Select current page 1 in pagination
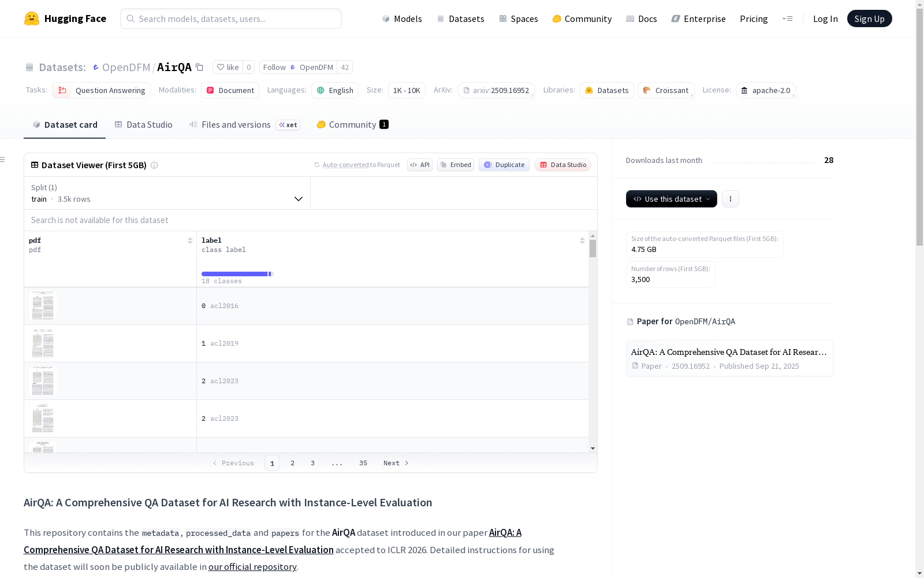924x578 pixels. [x=273, y=463]
